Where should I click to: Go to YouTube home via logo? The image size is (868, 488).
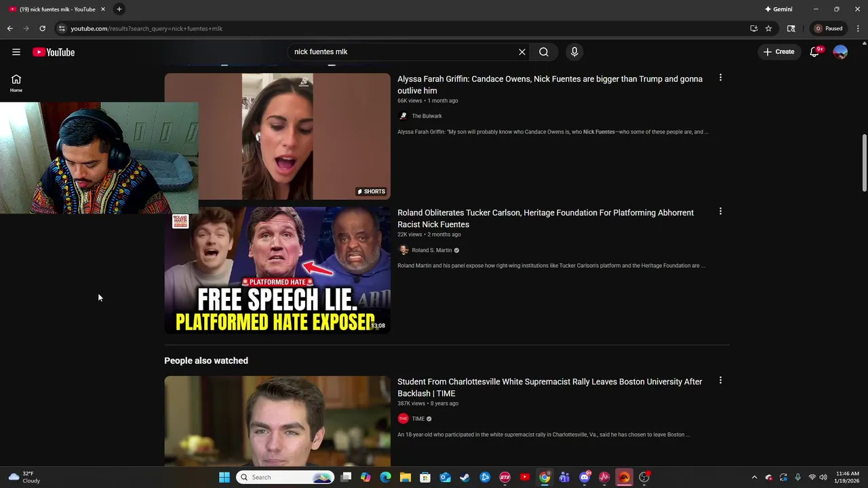54,52
